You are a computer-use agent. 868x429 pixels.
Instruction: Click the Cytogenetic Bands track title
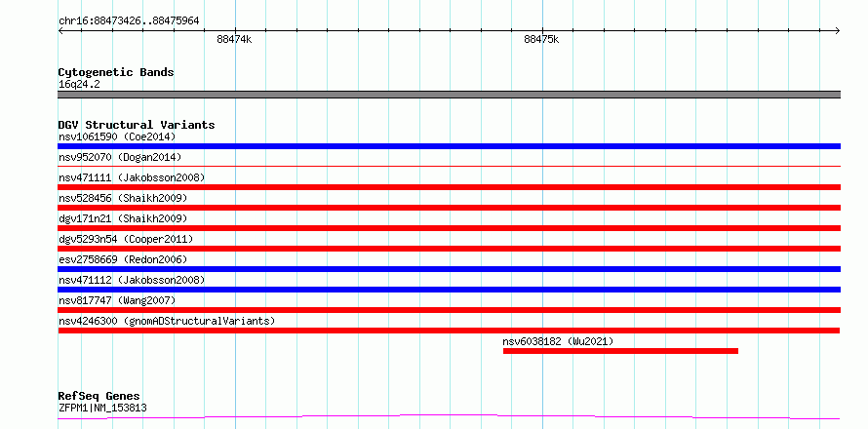tap(116, 72)
